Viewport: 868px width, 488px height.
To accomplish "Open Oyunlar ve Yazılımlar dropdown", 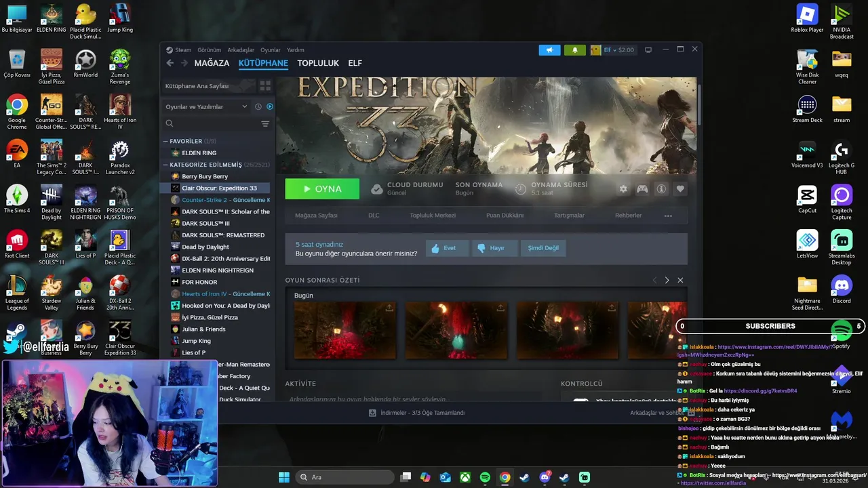I will tap(207, 106).
